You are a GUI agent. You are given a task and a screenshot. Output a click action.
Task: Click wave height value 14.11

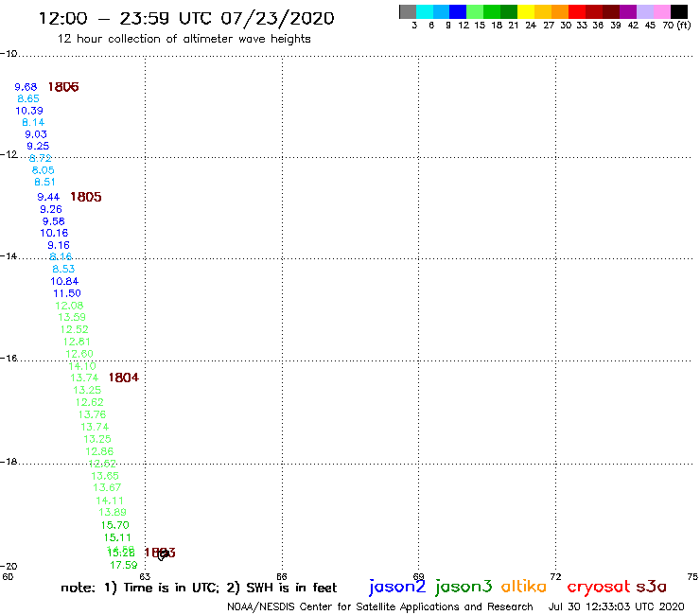tap(110, 501)
